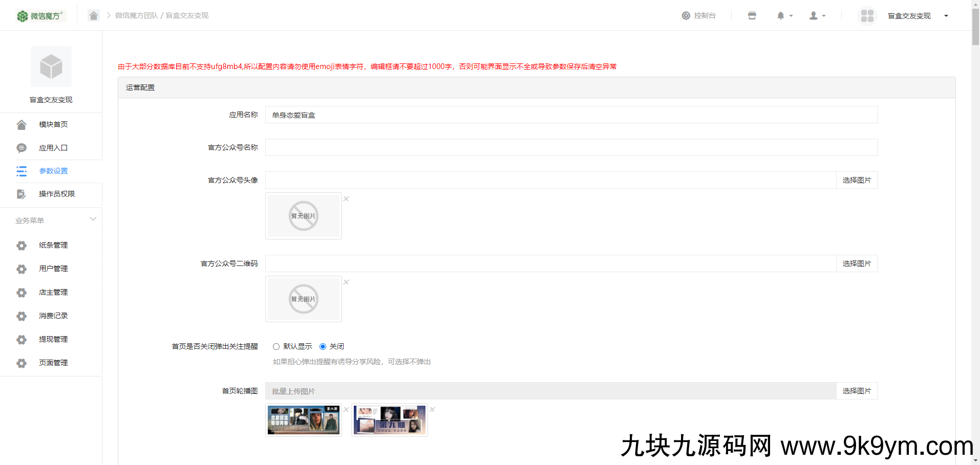Select the 关闭 radio button
The image size is (980, 465).
pos(323,346)
